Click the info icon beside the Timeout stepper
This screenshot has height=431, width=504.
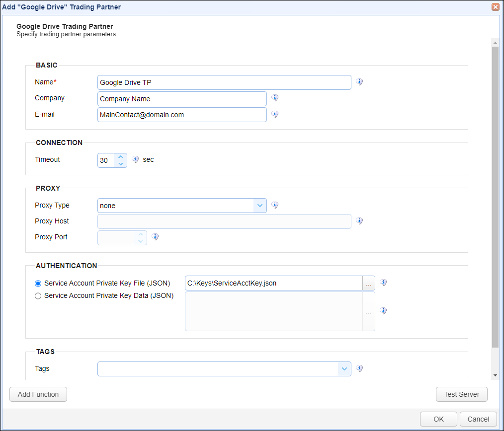(135, 159)
